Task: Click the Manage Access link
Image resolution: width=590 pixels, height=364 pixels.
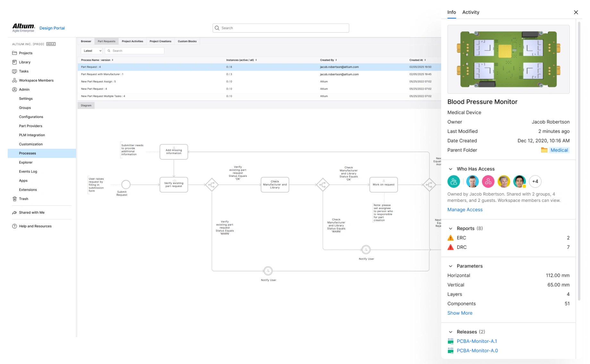Action: coord(465,210)
